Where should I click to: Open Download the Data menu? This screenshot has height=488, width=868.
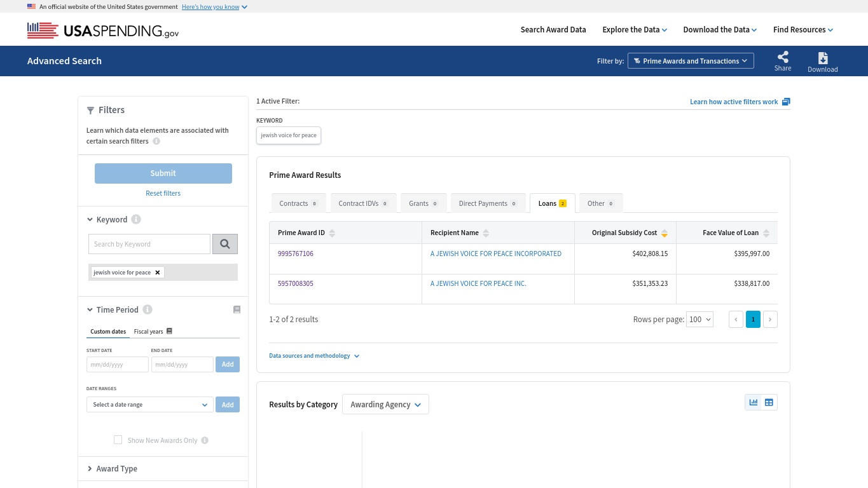(x=720, y=30)
